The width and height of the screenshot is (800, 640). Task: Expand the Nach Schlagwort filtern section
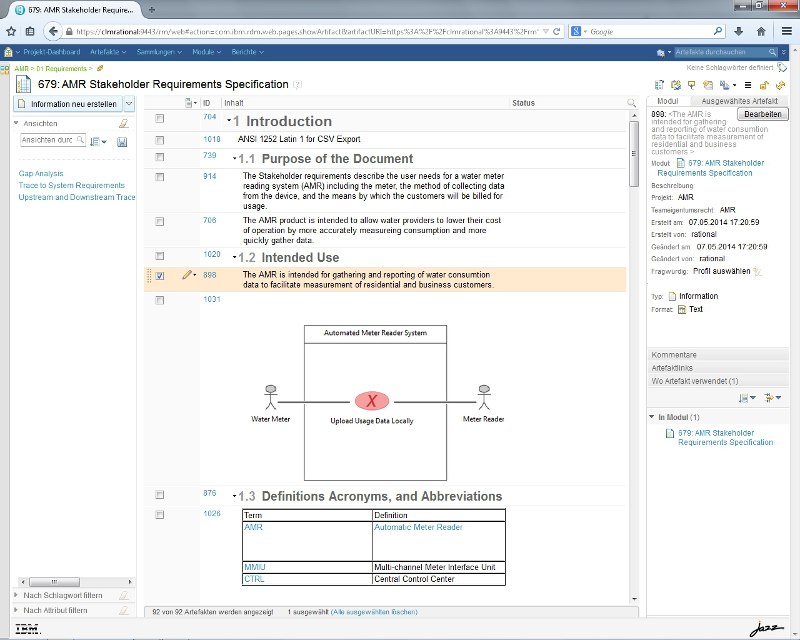pos(16,595)
